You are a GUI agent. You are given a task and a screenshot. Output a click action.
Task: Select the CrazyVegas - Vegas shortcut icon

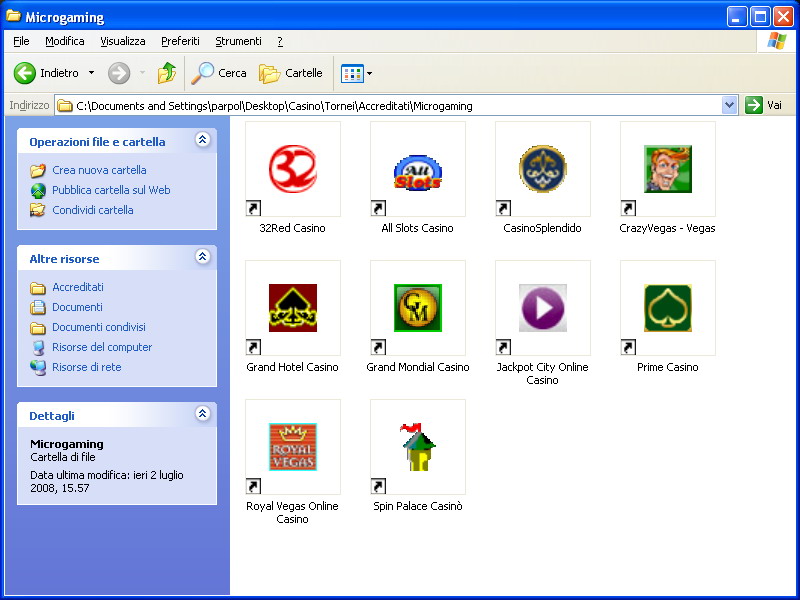[668, 169]
